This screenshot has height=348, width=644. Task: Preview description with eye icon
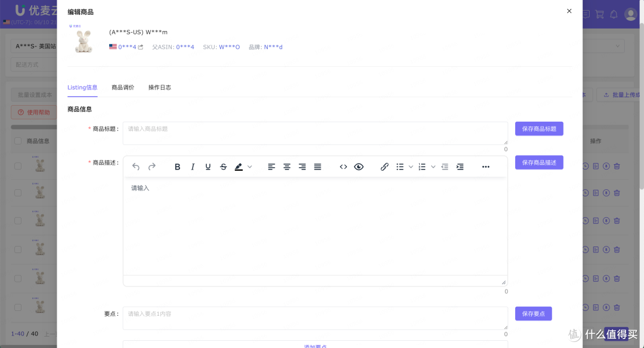point(358,167)
